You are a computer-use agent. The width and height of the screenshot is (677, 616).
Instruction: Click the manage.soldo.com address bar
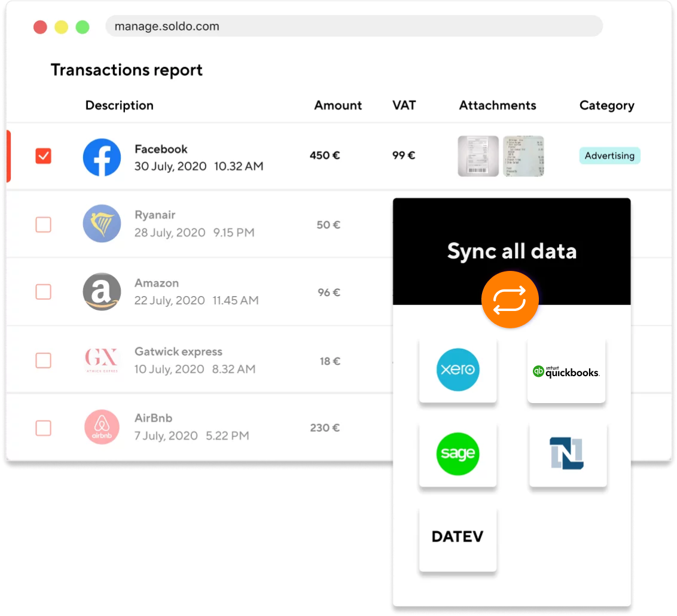pyautogui.click(x=354, y=26)
